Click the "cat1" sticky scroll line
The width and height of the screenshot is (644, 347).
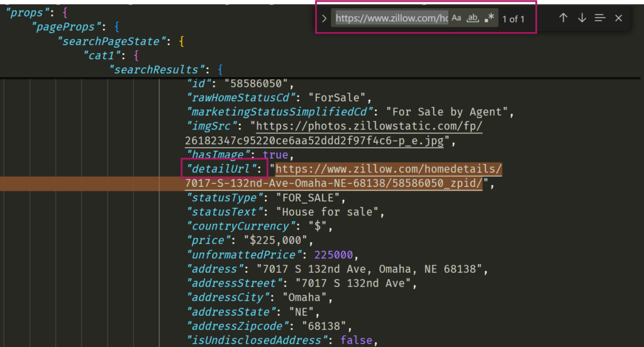click(103, 55)
